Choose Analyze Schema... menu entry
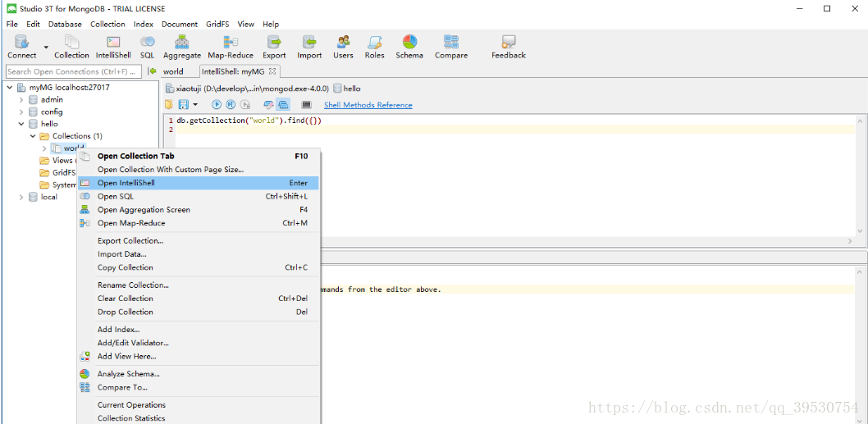 pos(199,374)
